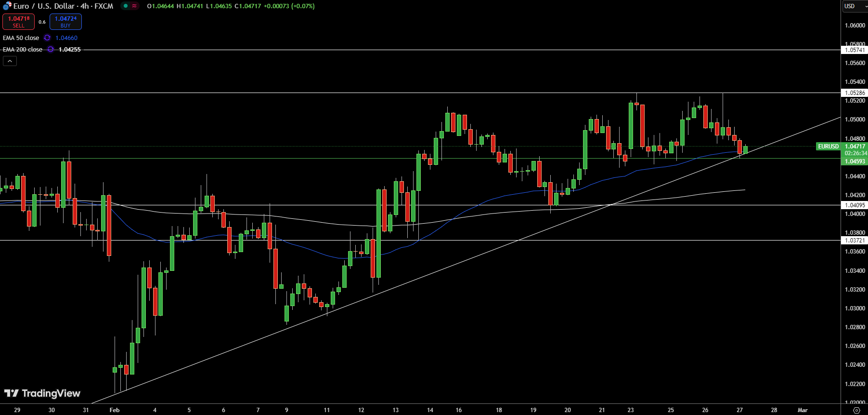Select the EMA 50 close legend label
Image resolution: width=868 pixels, height=415 pixels.
21,38
